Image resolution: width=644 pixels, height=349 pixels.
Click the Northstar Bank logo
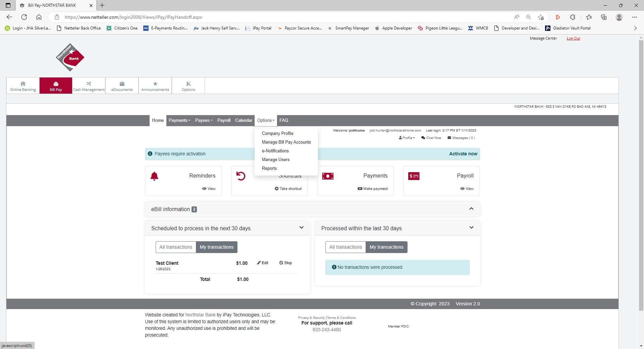[70, 57]
